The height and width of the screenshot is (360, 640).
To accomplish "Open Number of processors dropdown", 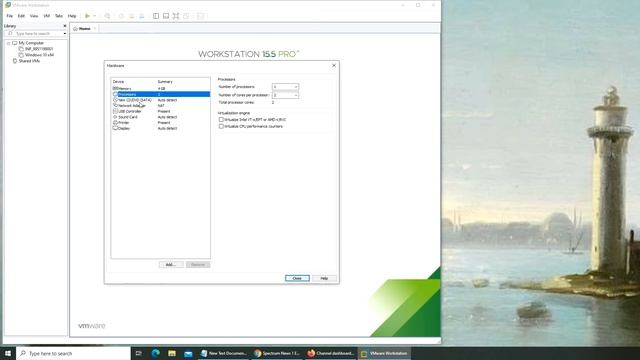I will pos(285,87).
